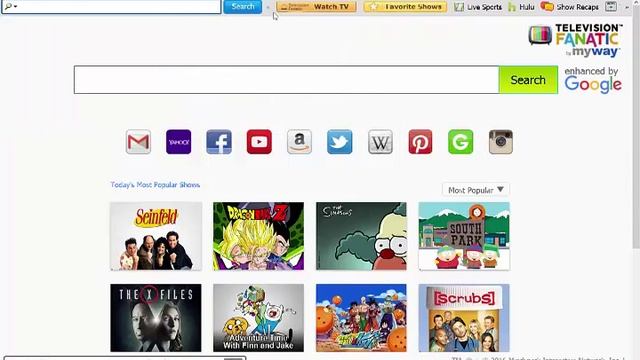Click Today's Most Popular Shows heading

[x=155, y=185]
